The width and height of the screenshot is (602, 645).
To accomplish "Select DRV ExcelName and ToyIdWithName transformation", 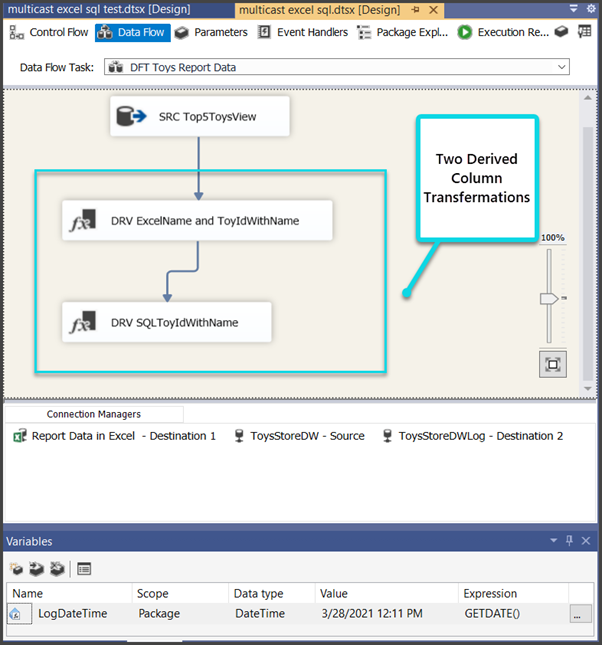I will pos(197,220).
